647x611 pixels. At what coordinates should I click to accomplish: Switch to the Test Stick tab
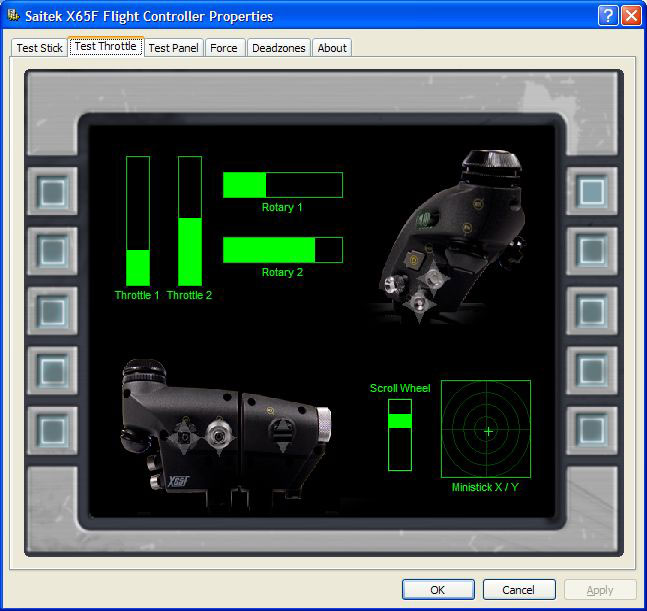point(39,48)
